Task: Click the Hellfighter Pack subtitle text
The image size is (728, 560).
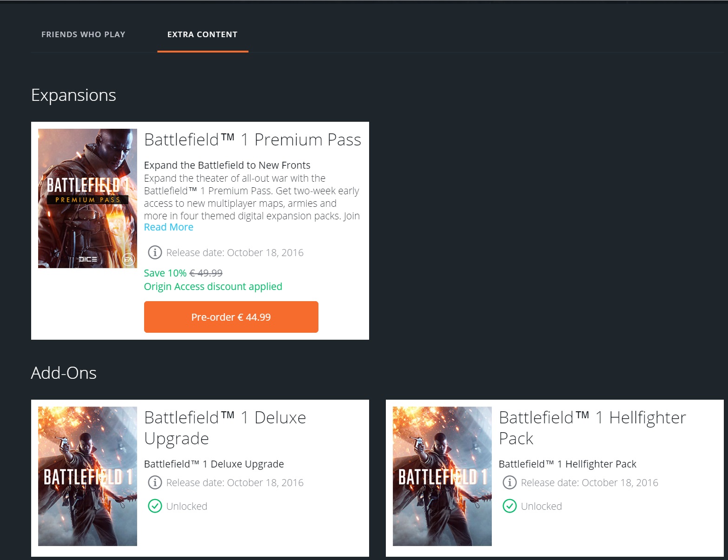Action: [x=568, y=464]
